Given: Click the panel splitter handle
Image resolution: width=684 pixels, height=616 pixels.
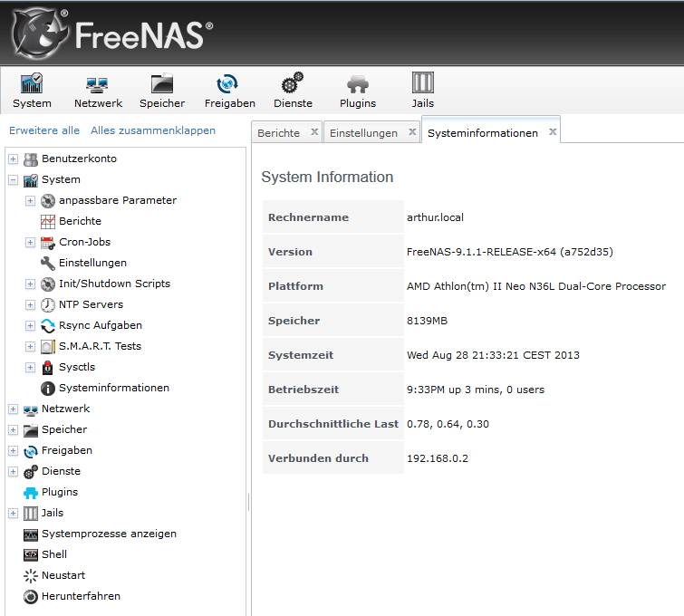Looking at the screenshot, I should 248,503.
